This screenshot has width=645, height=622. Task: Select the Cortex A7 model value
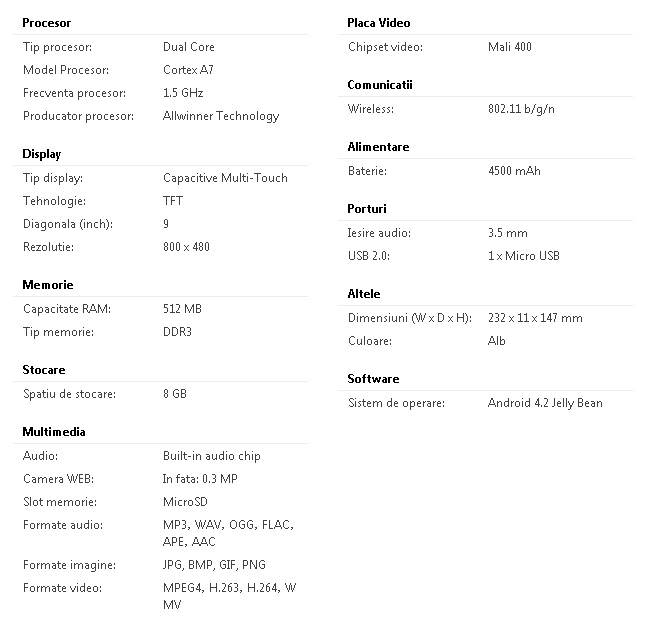pos(188,70)
